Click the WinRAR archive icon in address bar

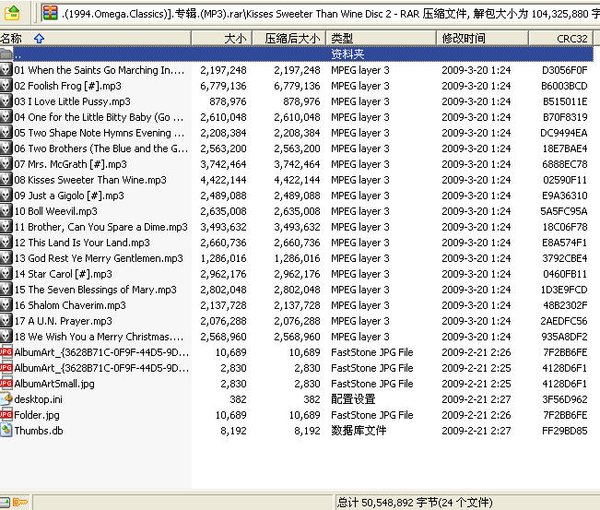pos(50,13)
